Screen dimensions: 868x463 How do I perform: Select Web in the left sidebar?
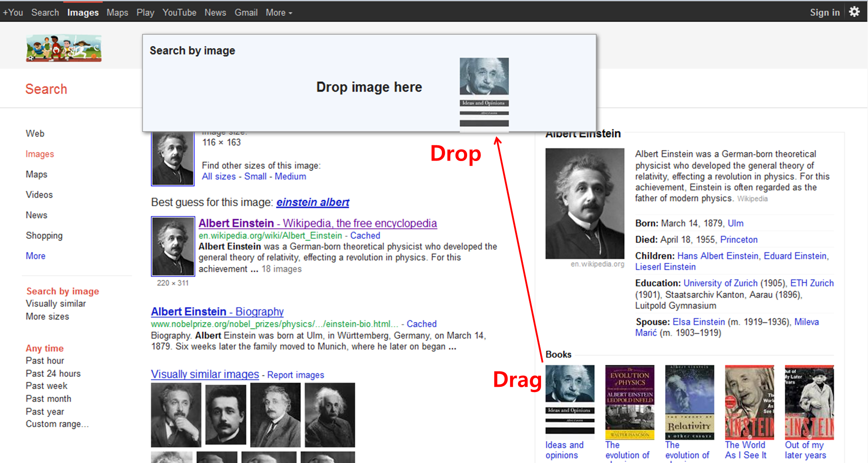(x=35, y=134)
